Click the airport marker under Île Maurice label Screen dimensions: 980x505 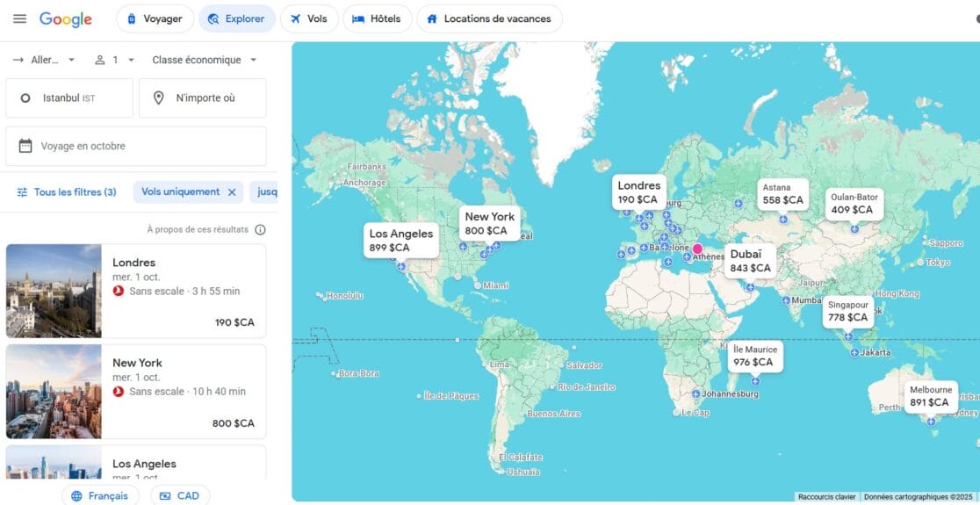click(x=755, y=381)
